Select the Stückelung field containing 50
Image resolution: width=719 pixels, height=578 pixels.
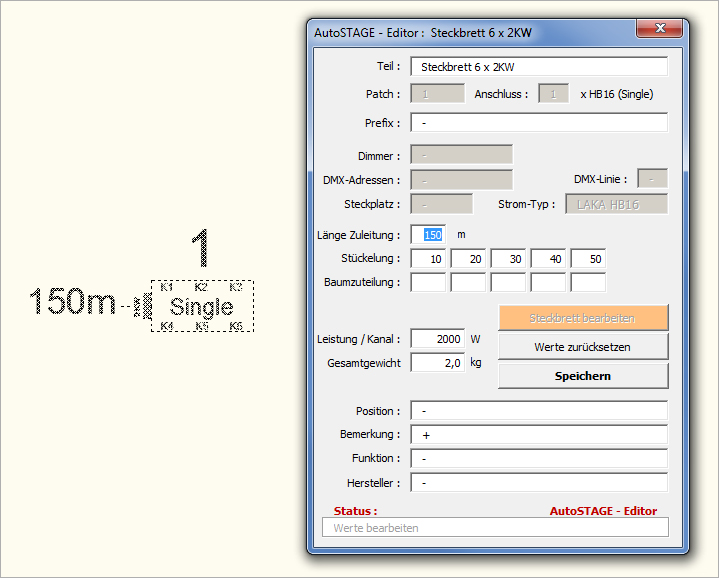point(587,259)
